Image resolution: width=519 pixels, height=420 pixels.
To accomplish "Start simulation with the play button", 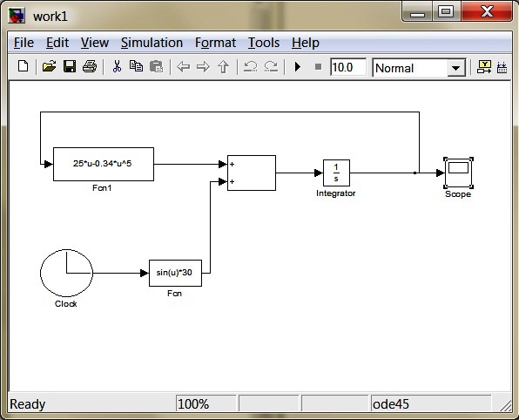I will tap(298, 67).
